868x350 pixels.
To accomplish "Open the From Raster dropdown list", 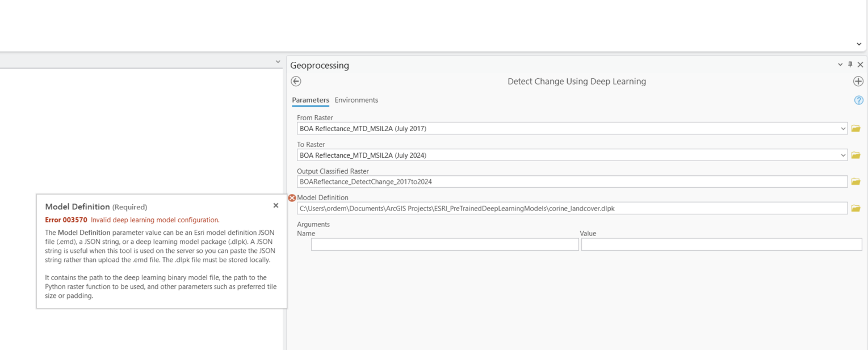I will 844,128.
